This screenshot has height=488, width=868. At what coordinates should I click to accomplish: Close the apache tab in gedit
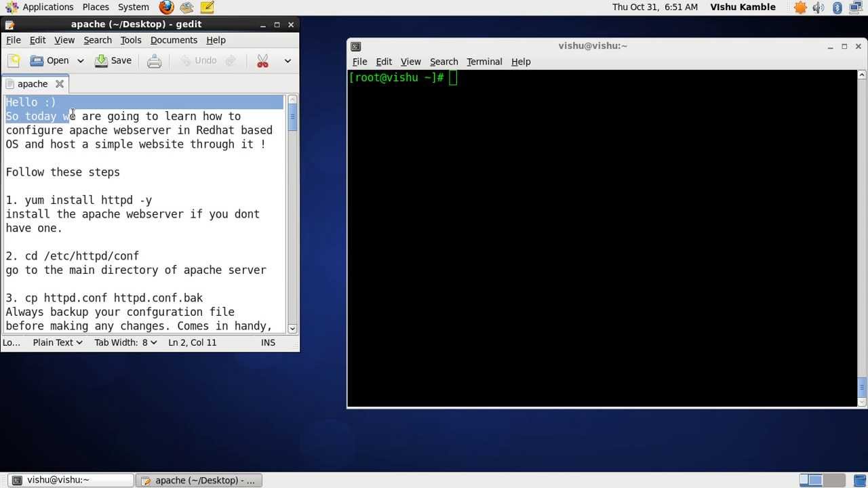click(x=60, y=84)
